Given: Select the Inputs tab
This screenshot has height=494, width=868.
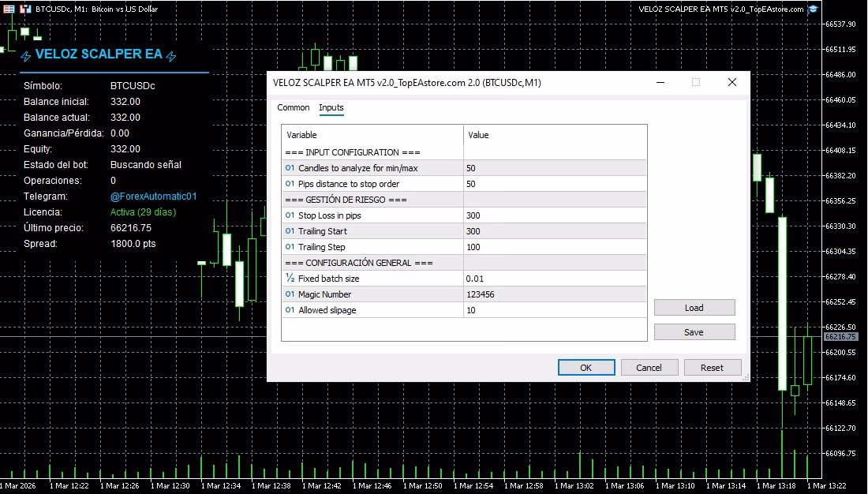Looking at the screenshot, I should 331,107.
